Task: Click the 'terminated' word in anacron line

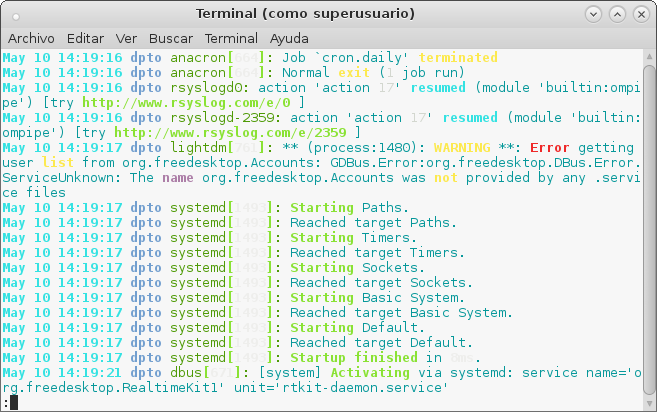Action: [x=458, y=57]
